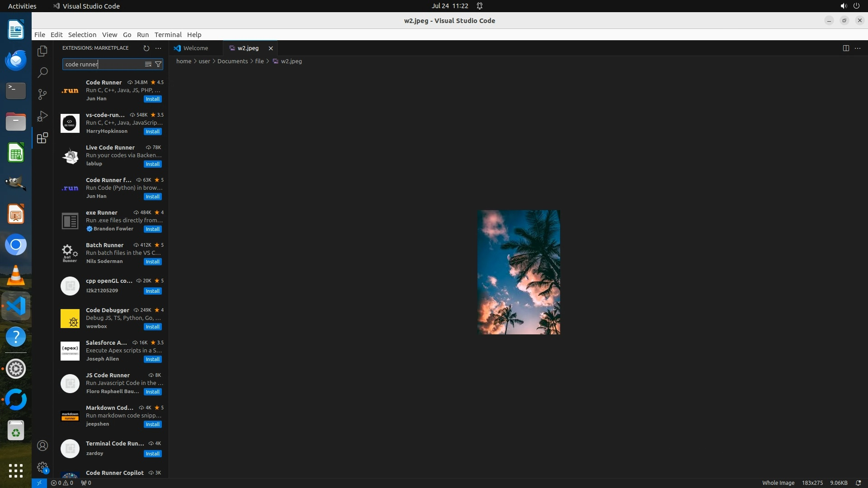
Task: Split the editor to the right
Action: pyautogui.click(x=846, y=48)
